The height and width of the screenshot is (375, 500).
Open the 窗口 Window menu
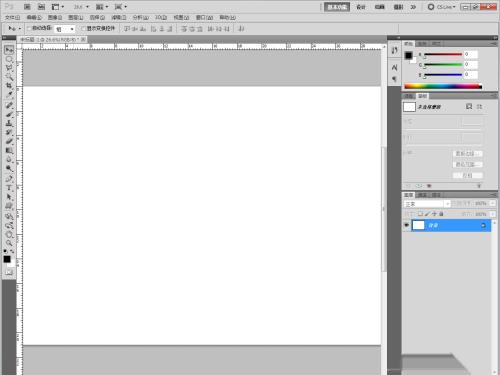204,17
